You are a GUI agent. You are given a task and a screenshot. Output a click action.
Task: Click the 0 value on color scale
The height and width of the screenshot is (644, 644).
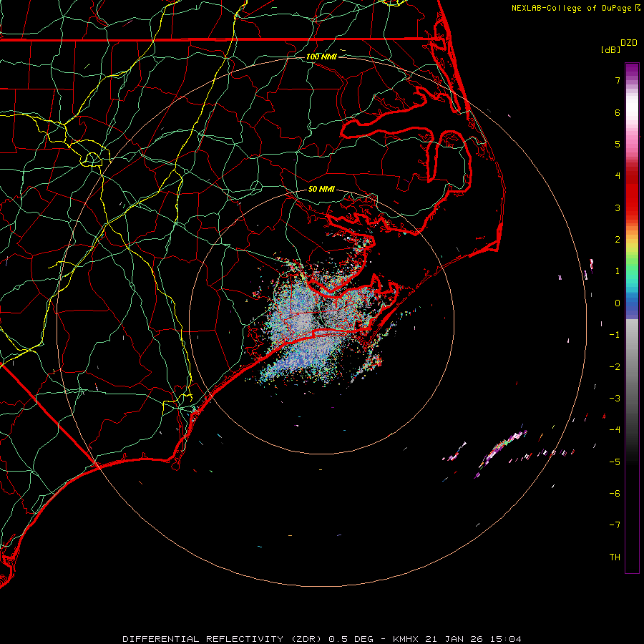tap(618, 303)
